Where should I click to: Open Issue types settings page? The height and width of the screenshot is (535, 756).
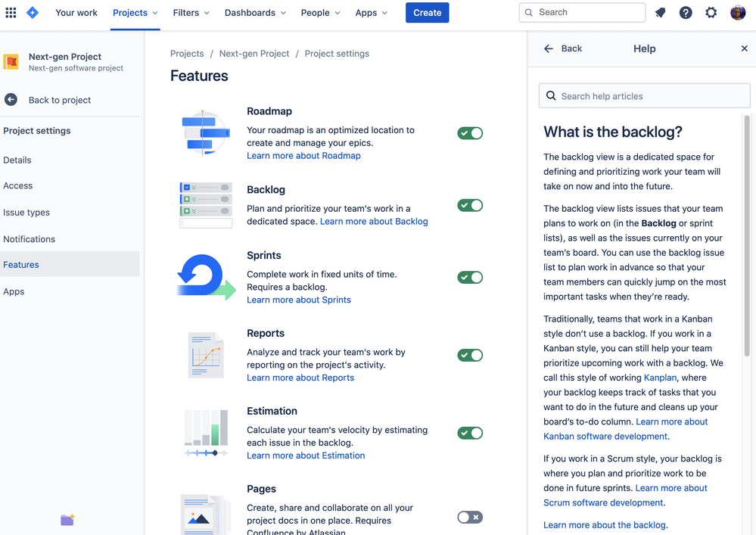click(x=26, y=213)
